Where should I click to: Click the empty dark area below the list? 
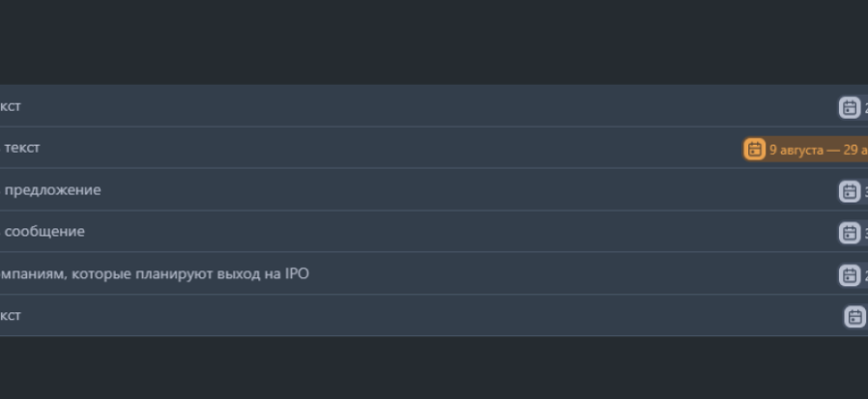pyautogui.click(x=434, y=369)
